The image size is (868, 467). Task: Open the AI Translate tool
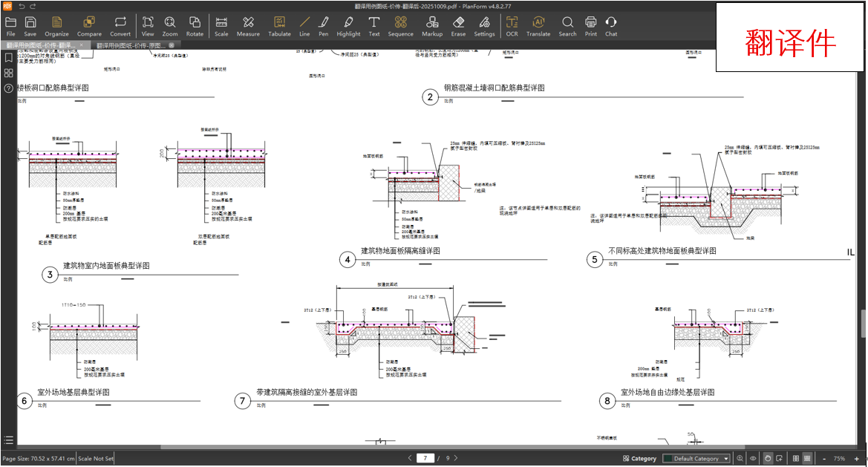tap(538, 26)
